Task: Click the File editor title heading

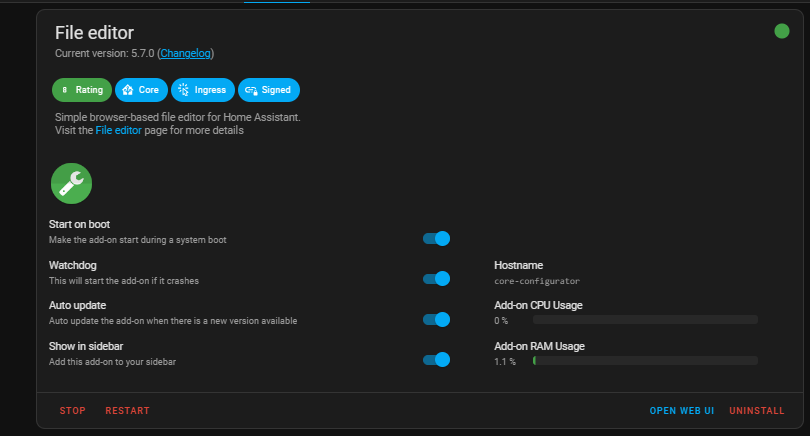Action: click(x=95, y=33)
